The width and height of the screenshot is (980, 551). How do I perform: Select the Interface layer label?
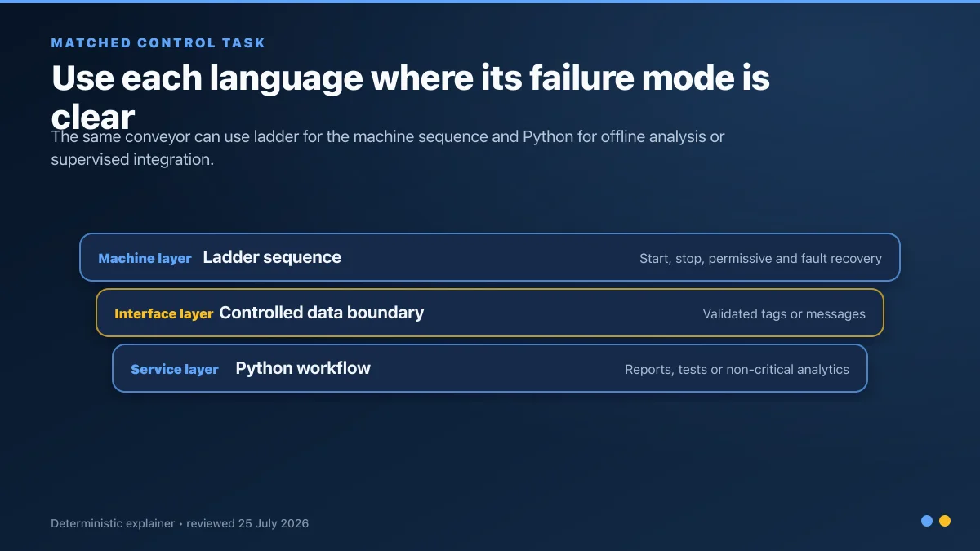[x=163, y=313]
